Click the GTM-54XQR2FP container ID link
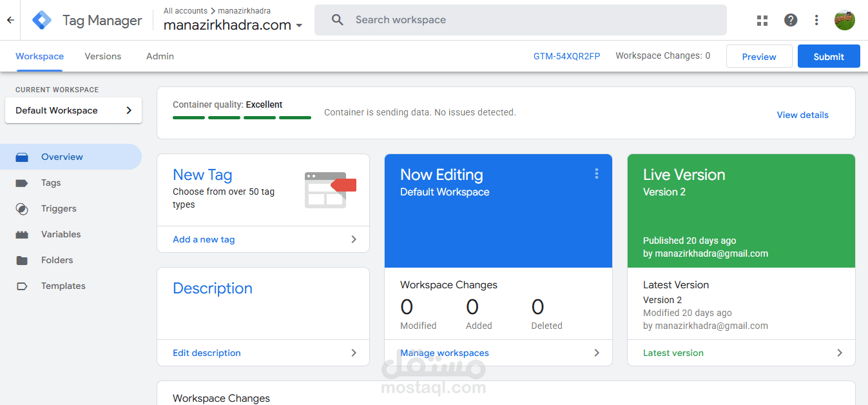 tap(566, 56)
